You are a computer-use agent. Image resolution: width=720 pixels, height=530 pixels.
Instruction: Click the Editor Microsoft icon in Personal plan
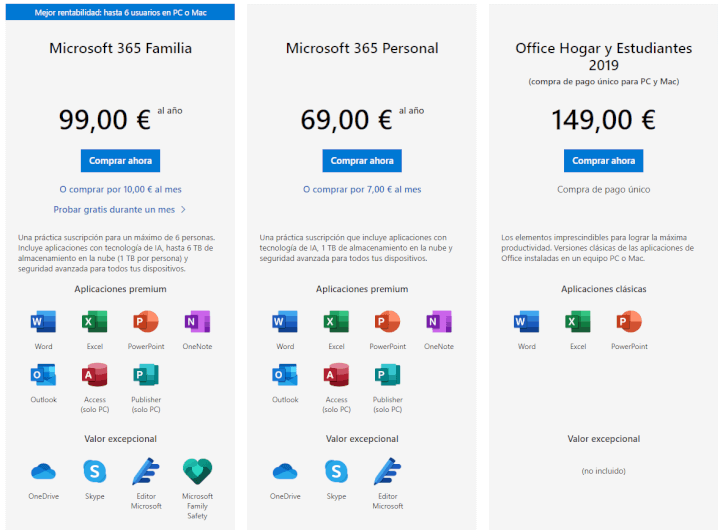388,471
